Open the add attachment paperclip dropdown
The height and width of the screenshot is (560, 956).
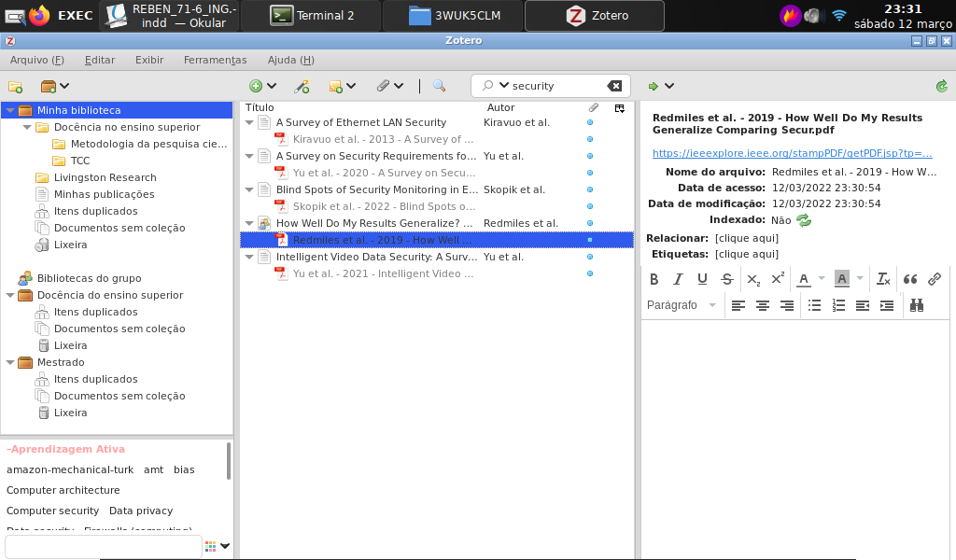[389, 86]
